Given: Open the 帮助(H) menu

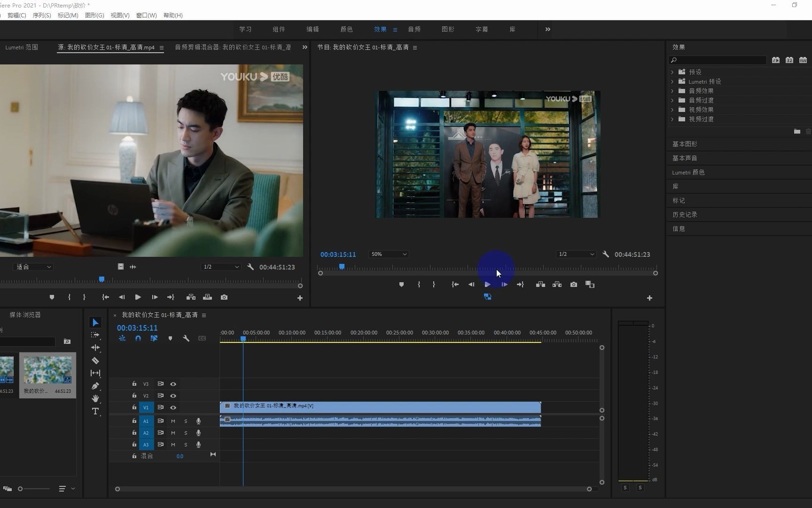Looking at the screenshot, I should click(x=173, y=15).
